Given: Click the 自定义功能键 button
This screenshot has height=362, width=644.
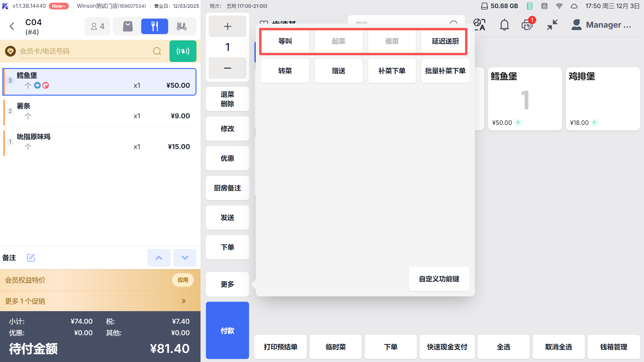Looking at the screenshot, I should point(439,279).
